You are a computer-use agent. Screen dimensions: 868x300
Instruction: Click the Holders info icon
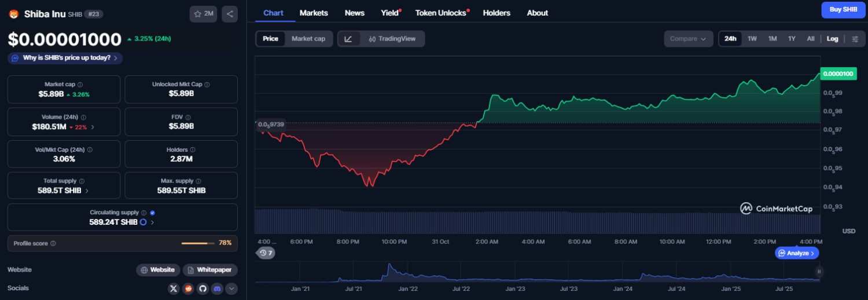(x=193, y=149)
